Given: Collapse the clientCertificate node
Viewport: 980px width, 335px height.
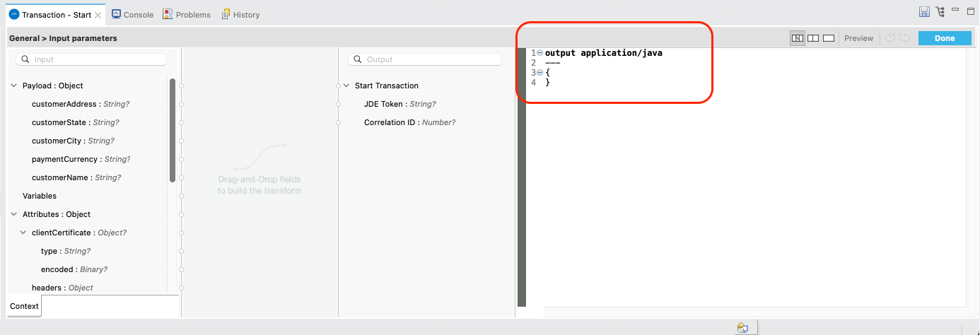Looking at the screenshot, I should coord(23,233).
